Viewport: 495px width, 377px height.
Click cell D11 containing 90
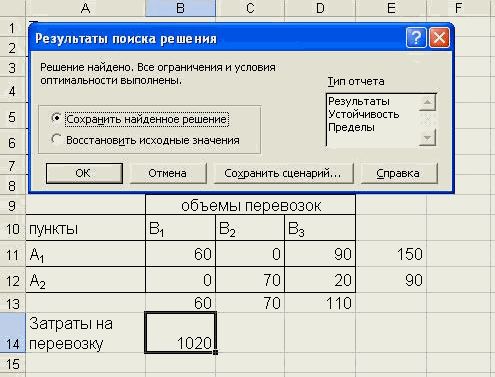click(x=320, y=254)
